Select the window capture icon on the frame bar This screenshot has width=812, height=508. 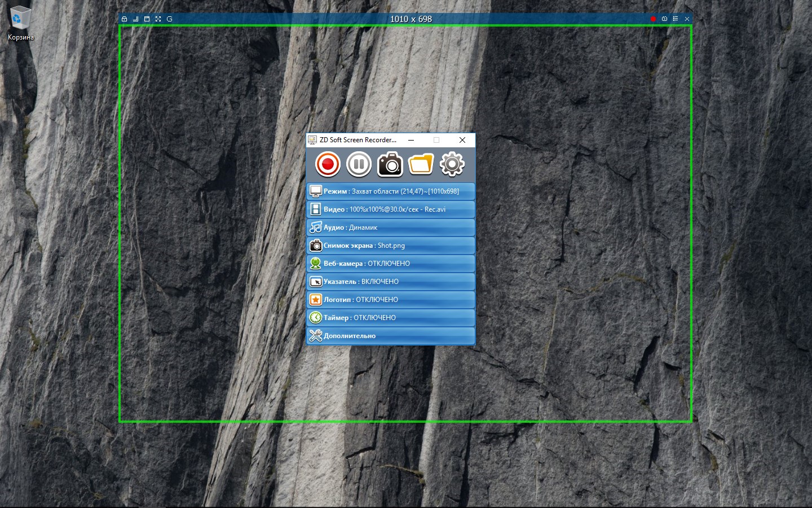point(147,19)
